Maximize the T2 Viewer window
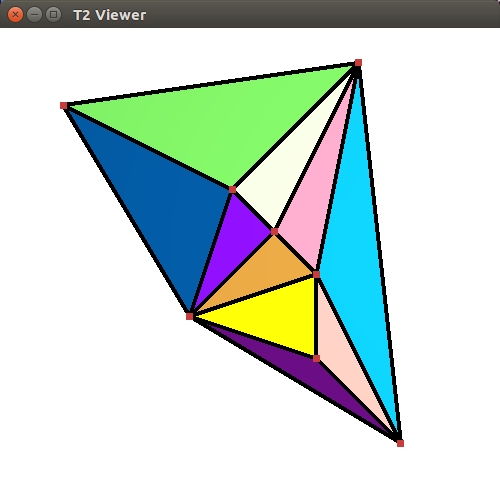The height and width of the screenshot is (478, 500). (x=53, y=15)
